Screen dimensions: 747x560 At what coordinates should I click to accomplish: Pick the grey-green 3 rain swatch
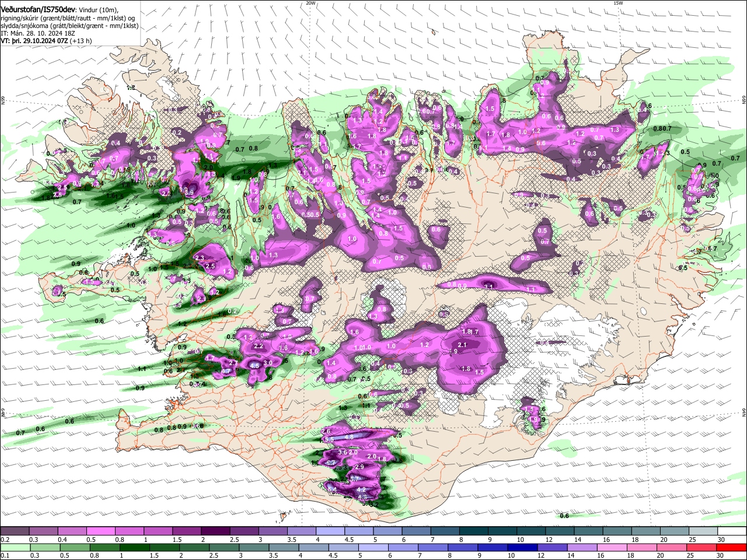tap(254, 548)
